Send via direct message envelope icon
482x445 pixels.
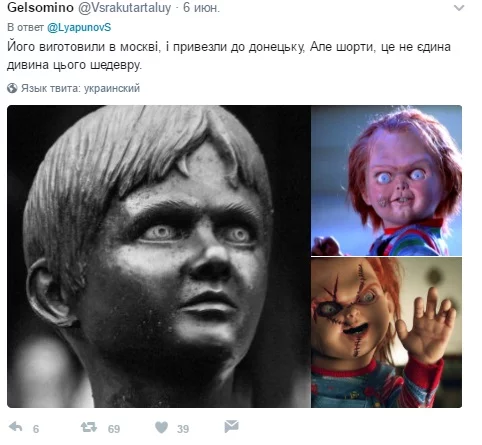(232, 426)
